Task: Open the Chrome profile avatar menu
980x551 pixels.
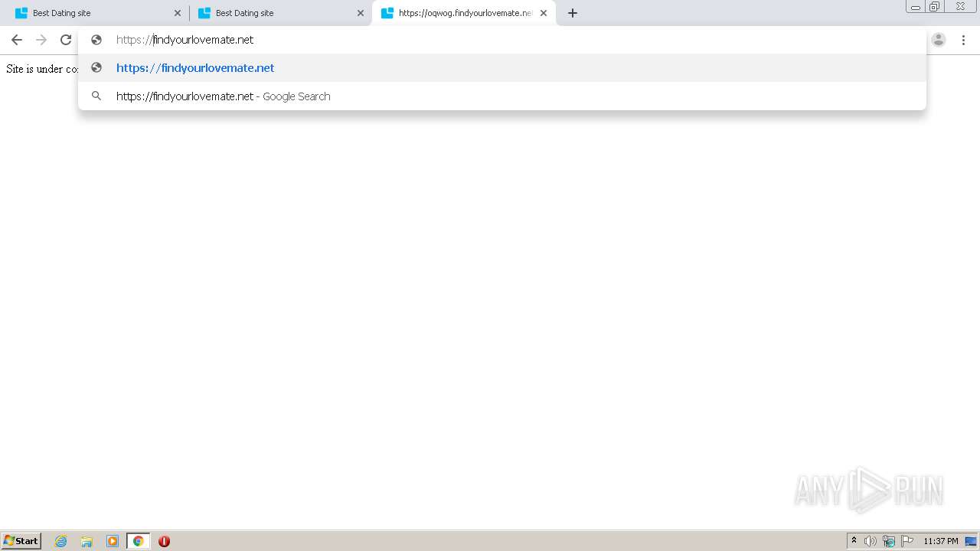Action: click(939, 40)
